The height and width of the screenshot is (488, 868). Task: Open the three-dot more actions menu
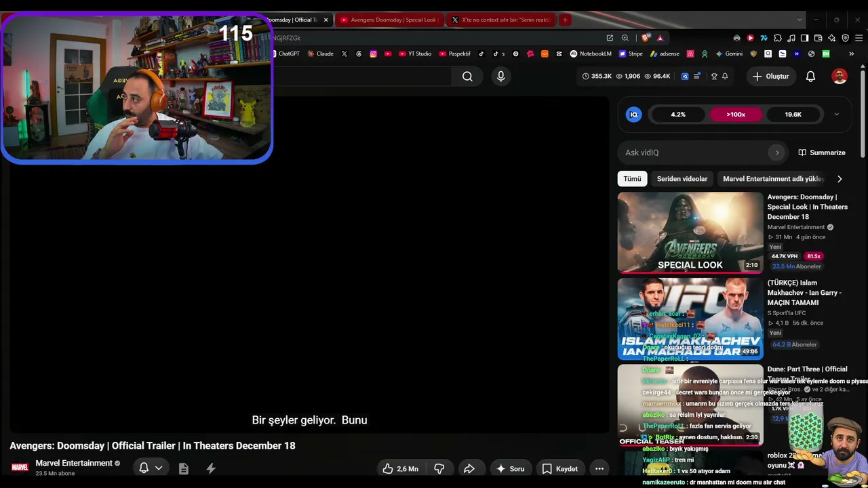(x=599, y=468)
